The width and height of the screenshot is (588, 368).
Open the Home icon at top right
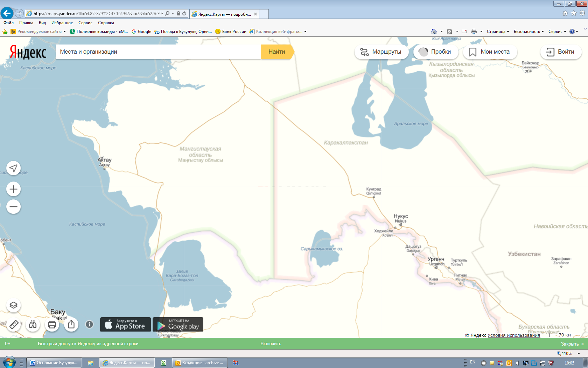point(565,13)
